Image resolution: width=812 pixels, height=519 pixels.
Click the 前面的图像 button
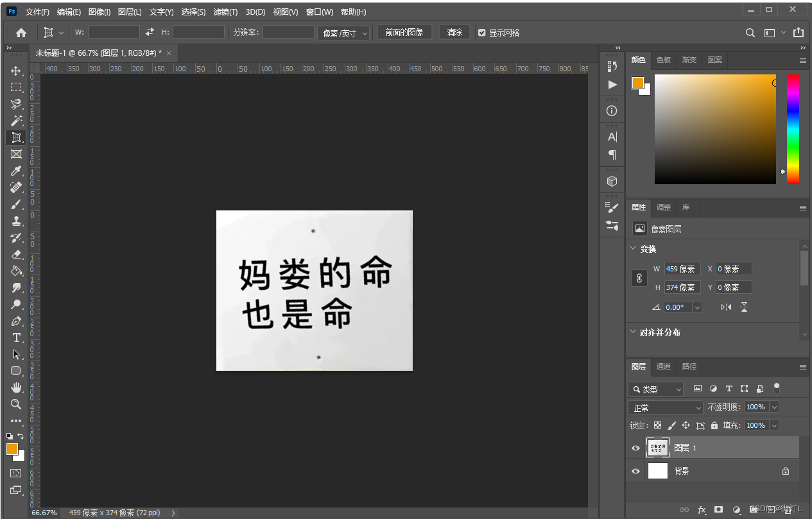pyautogui.click(x=404, y=32)
